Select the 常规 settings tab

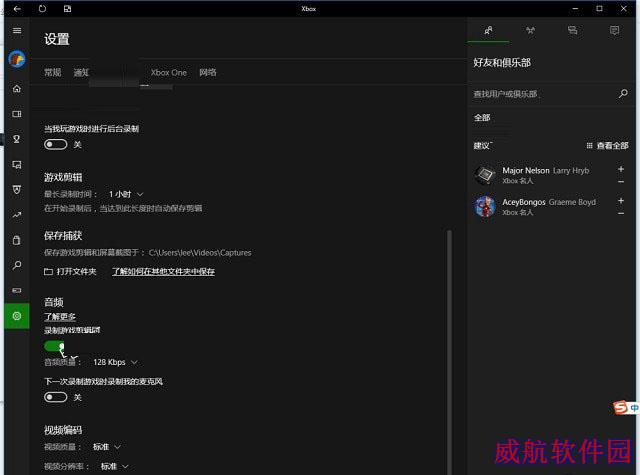pyautogui.click(x=53, y=73)
